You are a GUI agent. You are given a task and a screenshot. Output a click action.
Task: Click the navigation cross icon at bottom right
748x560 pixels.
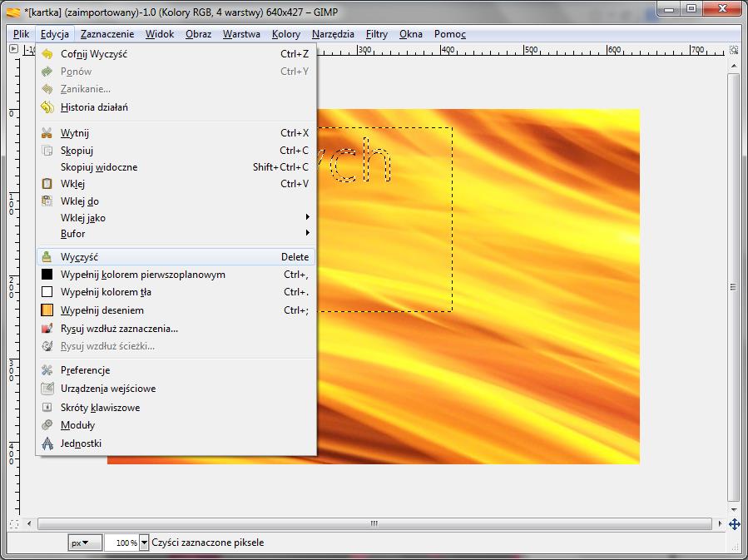point(734,524)
